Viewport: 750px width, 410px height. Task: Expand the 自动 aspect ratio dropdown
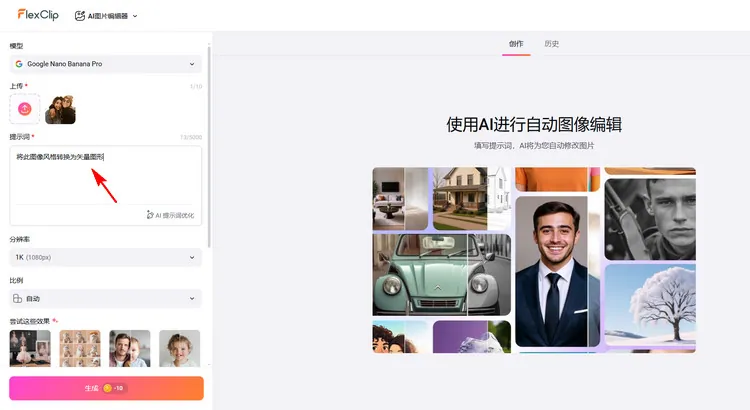click(x=105, y=298)
